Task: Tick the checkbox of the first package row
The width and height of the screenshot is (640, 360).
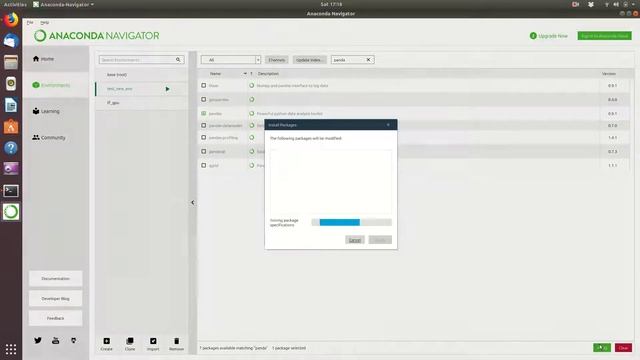Action: tap(204, 86)
